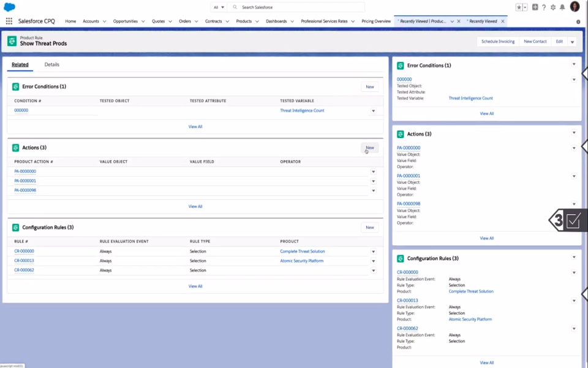
Task: Click New in Configuration Rules list
Action: [x=370, y=228]
